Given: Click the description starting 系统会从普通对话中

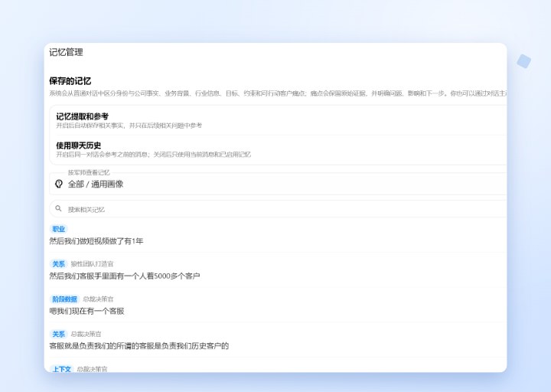Looking at the screenshot, I should point(278,93).
